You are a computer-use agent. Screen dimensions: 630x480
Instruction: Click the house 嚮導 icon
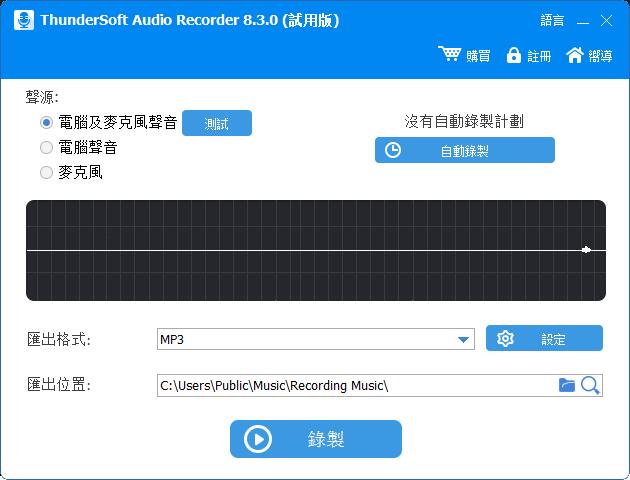[x=575, y=55]
